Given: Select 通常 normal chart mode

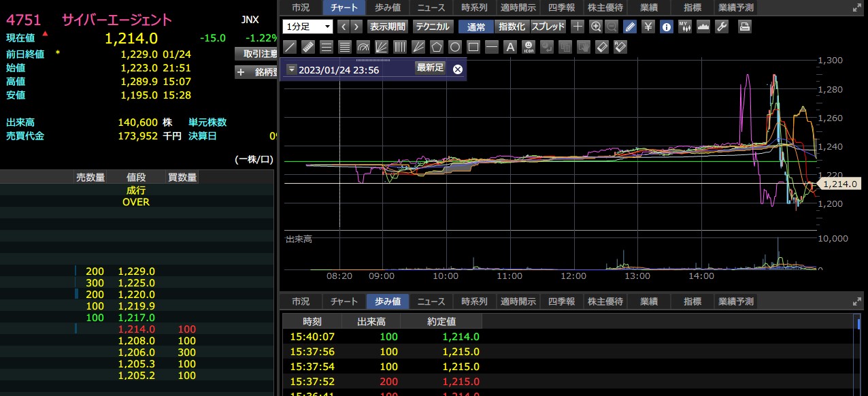Looking at the screenshot, I should pyautogui.click(x=476, y=27).
